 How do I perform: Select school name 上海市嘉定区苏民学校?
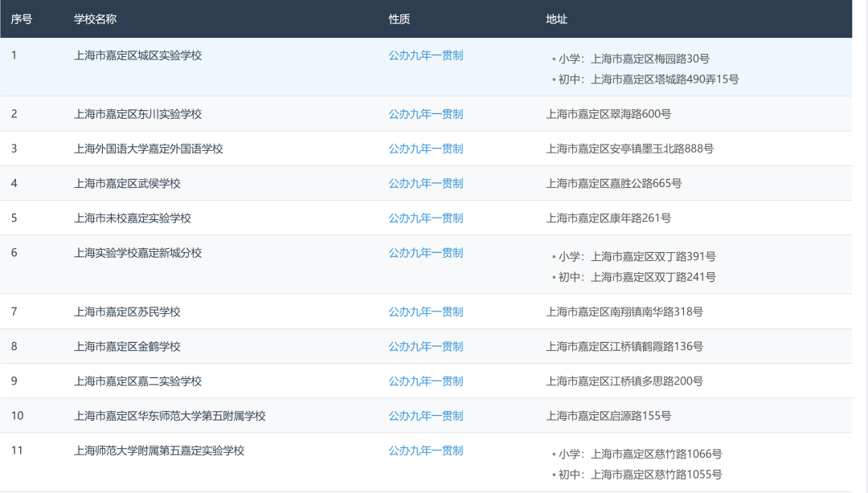(127, 312)
